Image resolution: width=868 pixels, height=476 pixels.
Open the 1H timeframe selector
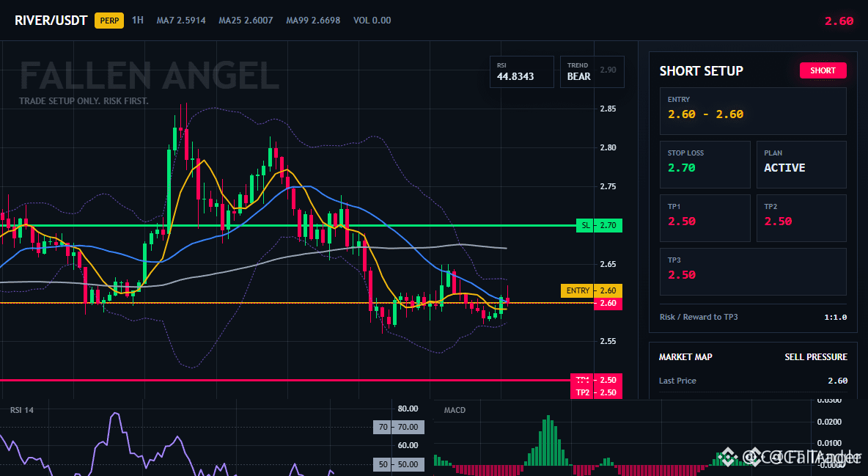(138, 20)
